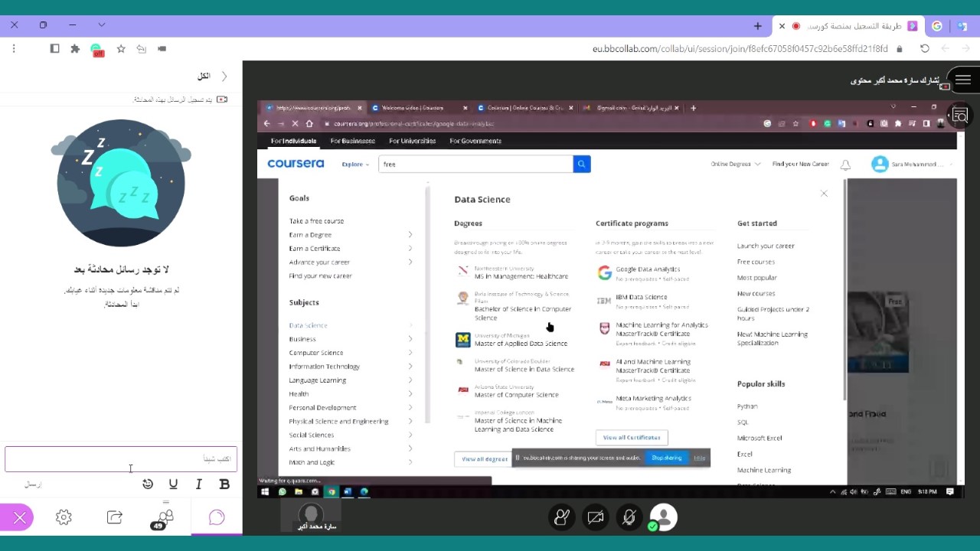Open IBM Data Science certificate link
The width and height of the screenshot is (980, 551).
pos(642,297)
